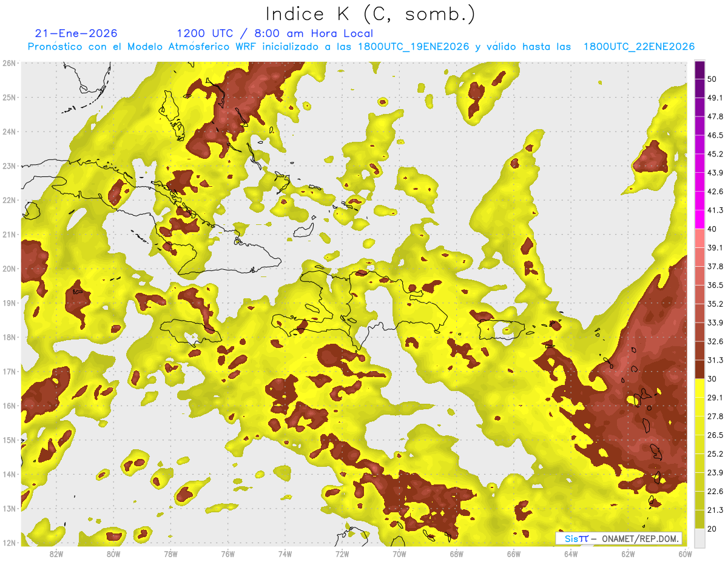The image size is (728, 562).
Task: Click the color scale value 27.8
Action: click(715, 416)
